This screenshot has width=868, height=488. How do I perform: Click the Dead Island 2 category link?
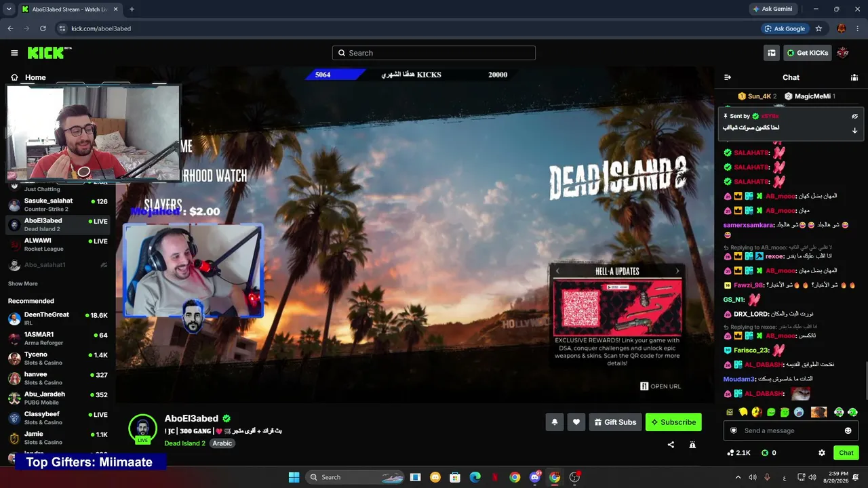pos(184,443)
